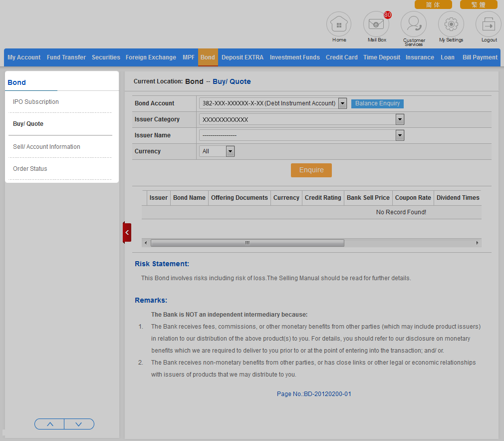Click the table's horizontal scrollbar thumb
The image size is (504, 441).
click(247, 243)
